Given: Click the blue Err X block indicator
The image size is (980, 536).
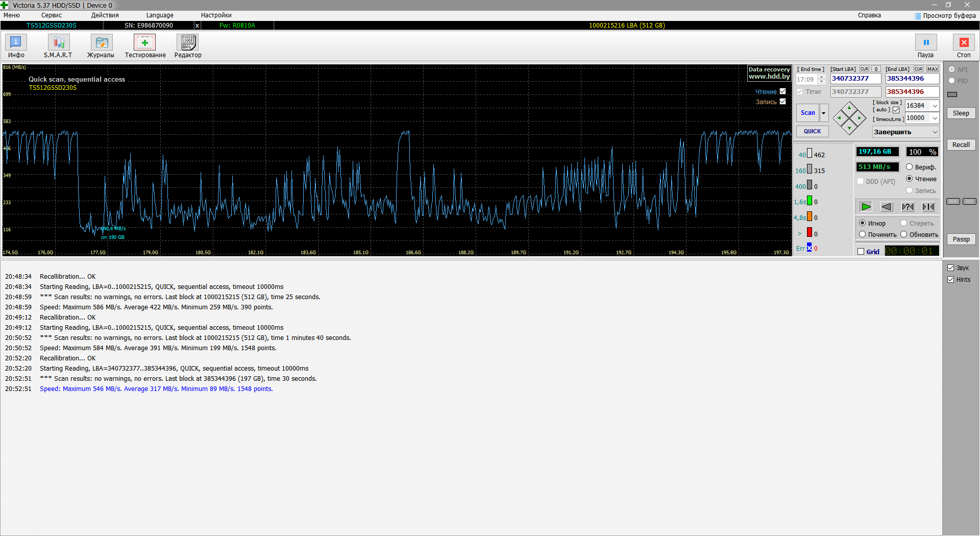Looking at the screenshot, I should (810, 248).
